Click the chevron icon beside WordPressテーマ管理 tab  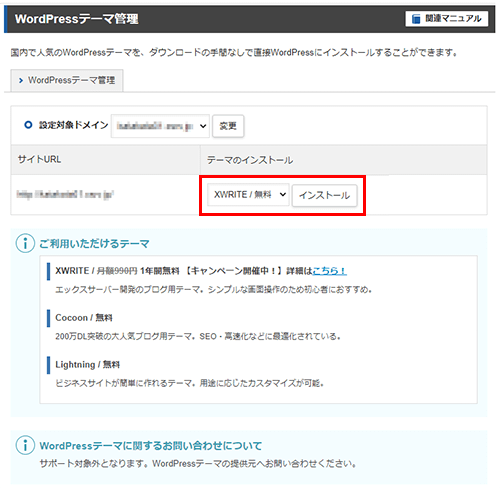[x=21, y=80]
